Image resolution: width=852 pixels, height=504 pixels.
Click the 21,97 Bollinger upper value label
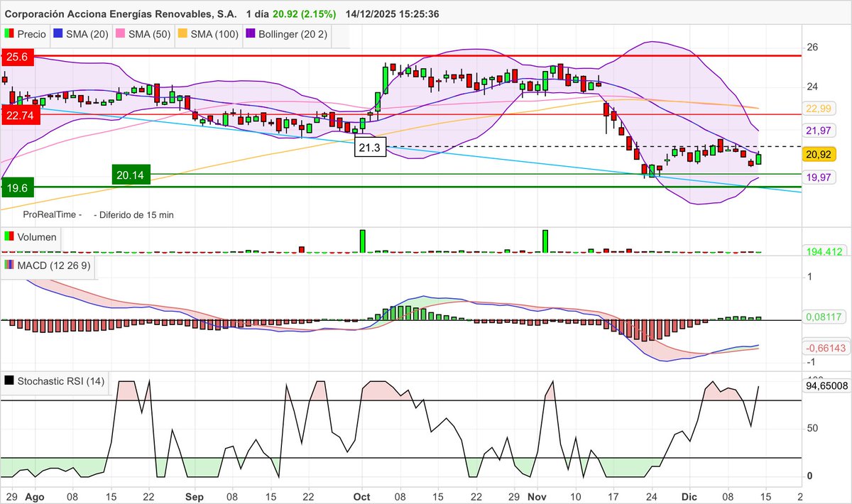[819, 131]
